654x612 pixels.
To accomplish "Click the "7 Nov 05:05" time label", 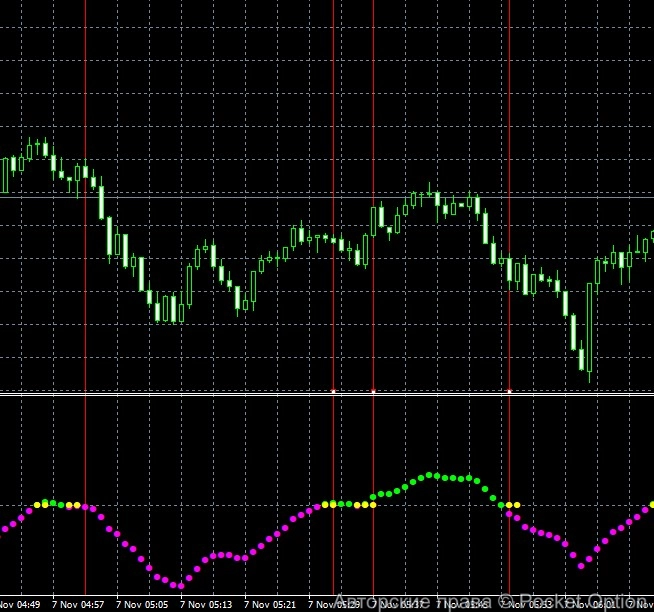I will (x=143, y=604).
